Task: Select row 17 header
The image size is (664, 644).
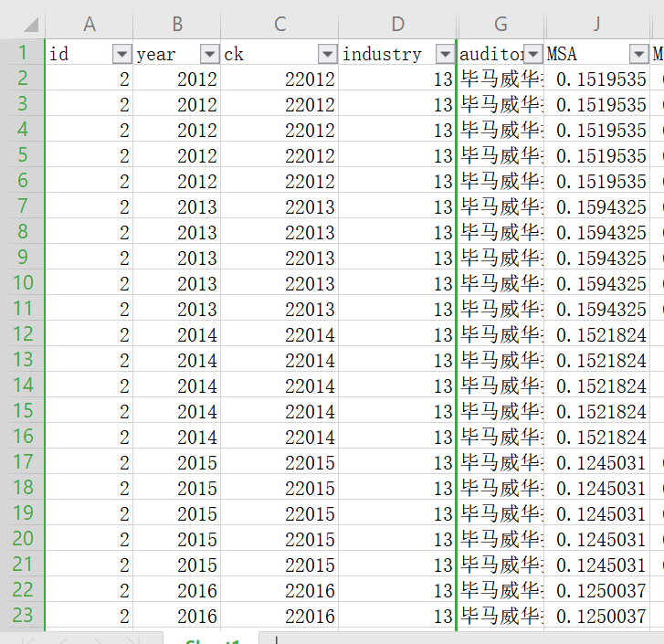Action: pyautogui.click(x=23, y=461)
